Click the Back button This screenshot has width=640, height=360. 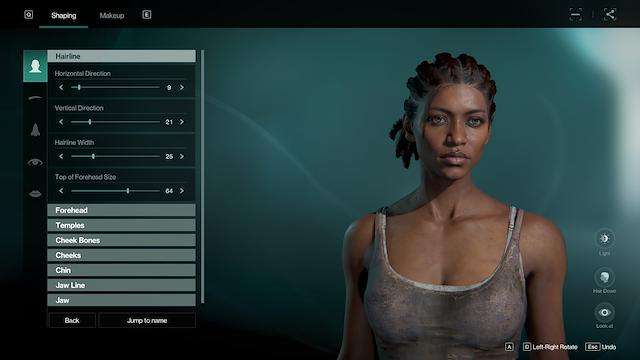click(72, 320)
